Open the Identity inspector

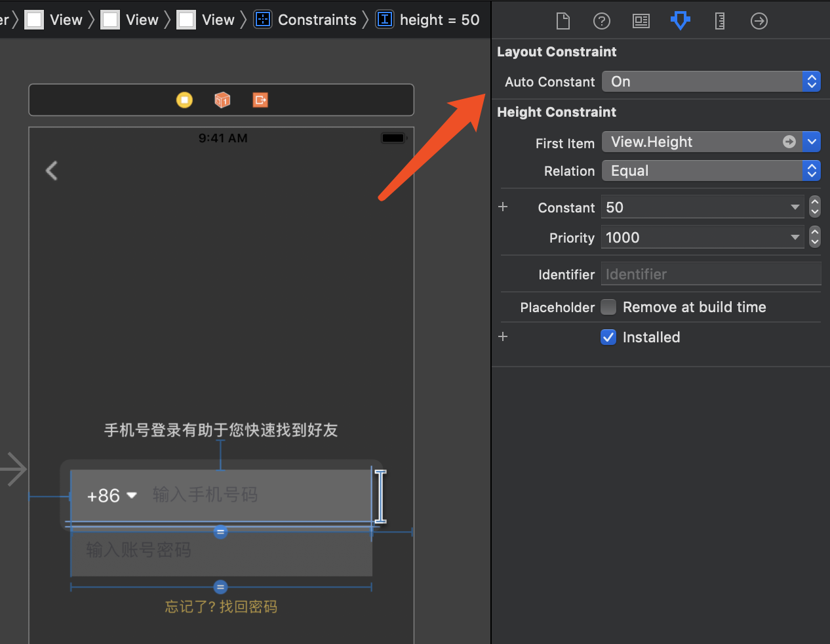(x=641, y=21)
